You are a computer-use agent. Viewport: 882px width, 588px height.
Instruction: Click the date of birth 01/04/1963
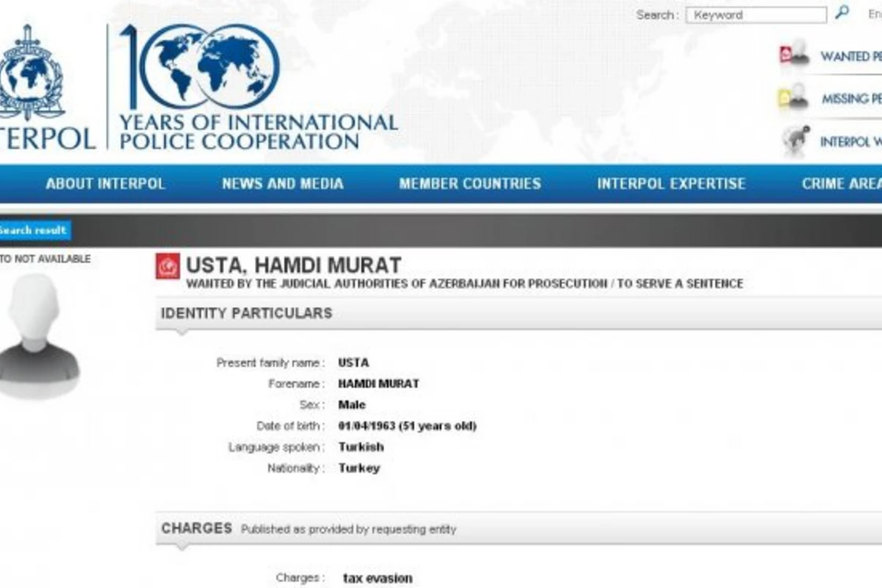pyautogui.click(x=407, y=426)
